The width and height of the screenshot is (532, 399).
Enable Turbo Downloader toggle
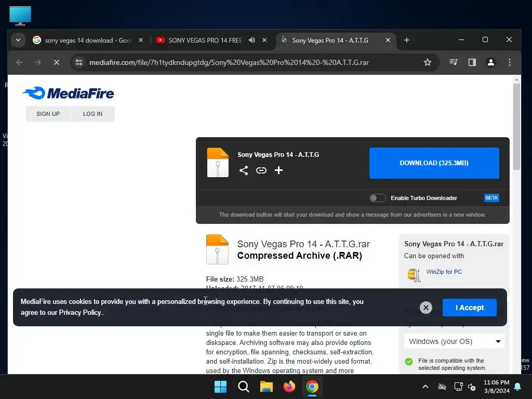377,198
